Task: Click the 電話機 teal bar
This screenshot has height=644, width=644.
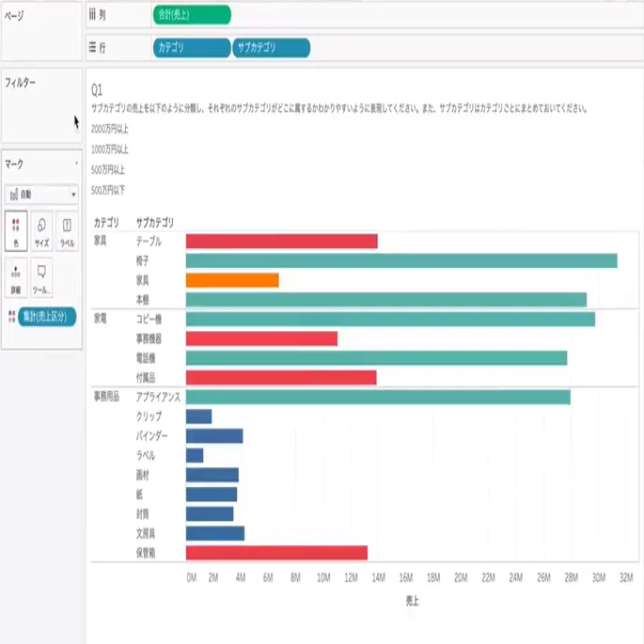Action: [376, 358]
